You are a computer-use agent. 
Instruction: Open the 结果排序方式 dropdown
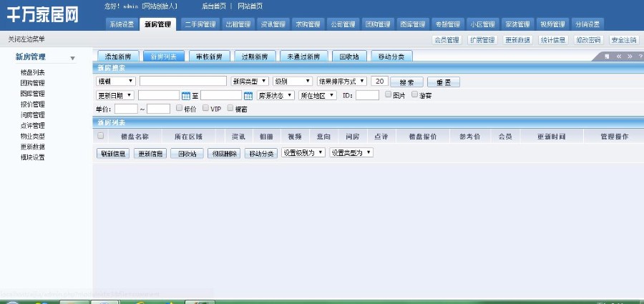click(x=342, y=82)
